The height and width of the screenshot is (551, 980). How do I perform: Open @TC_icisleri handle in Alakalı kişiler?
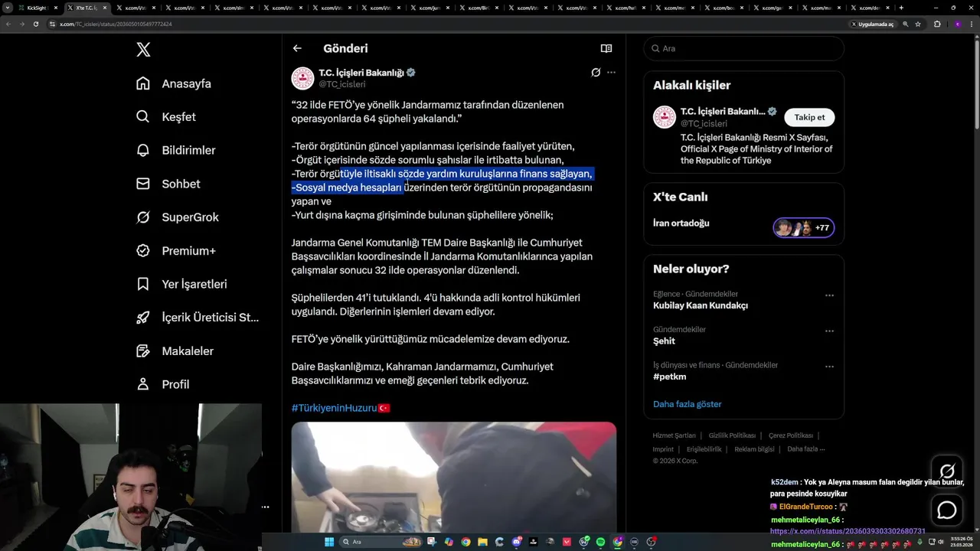tap(704, 123)
